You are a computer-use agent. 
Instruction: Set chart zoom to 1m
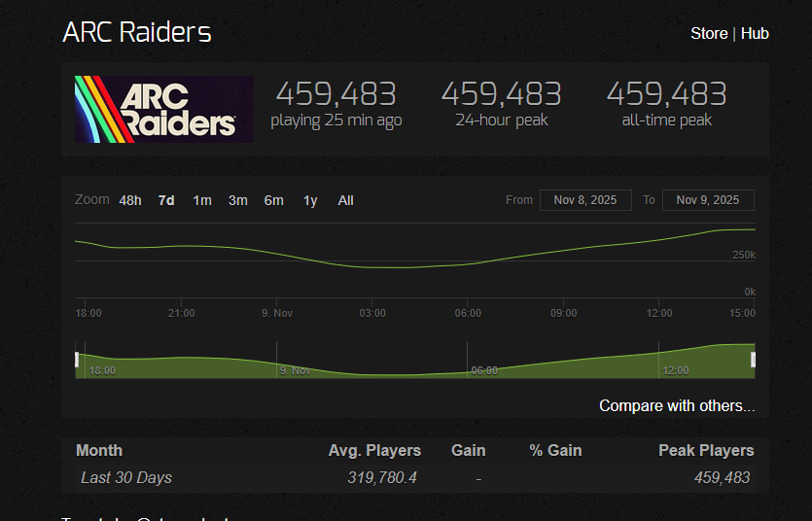point(202,200)
